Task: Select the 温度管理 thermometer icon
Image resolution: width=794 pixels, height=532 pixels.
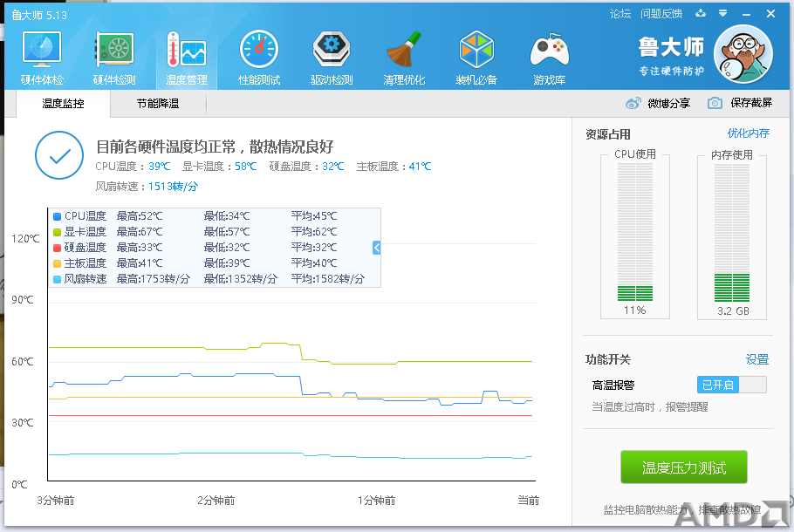Action: [187, 49]
